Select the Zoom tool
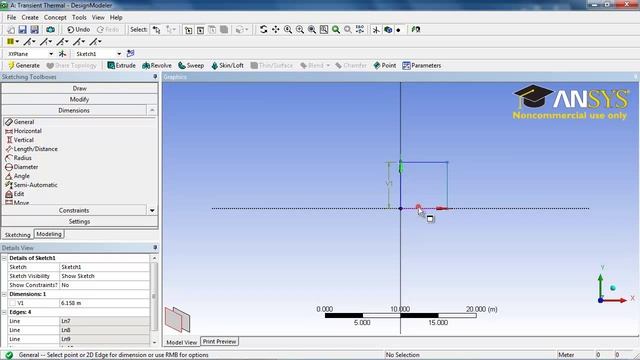The image size is (640, 360). 288,29
